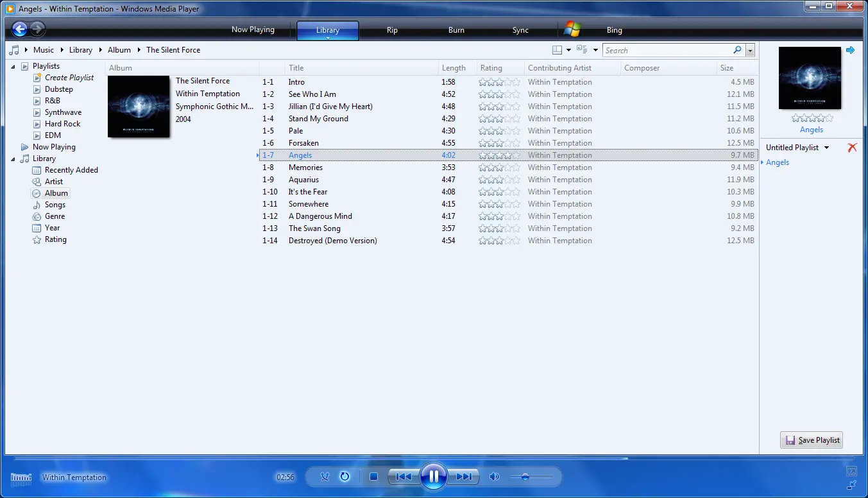Rate the Pale track with stars

tap(499, 131)
